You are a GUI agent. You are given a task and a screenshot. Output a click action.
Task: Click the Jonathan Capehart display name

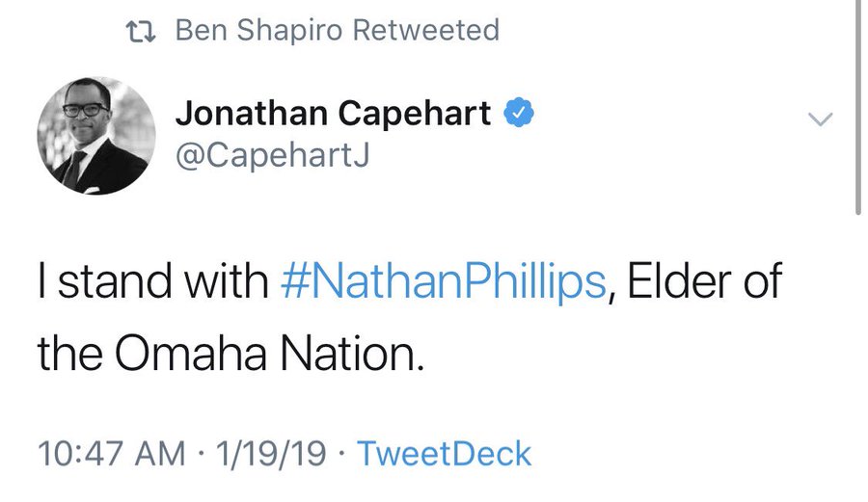333,114
